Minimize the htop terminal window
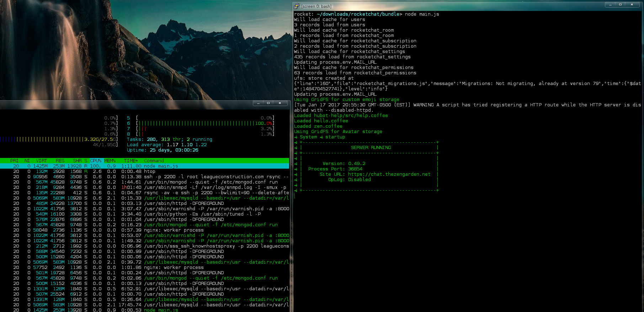 [x=258, y=103]
